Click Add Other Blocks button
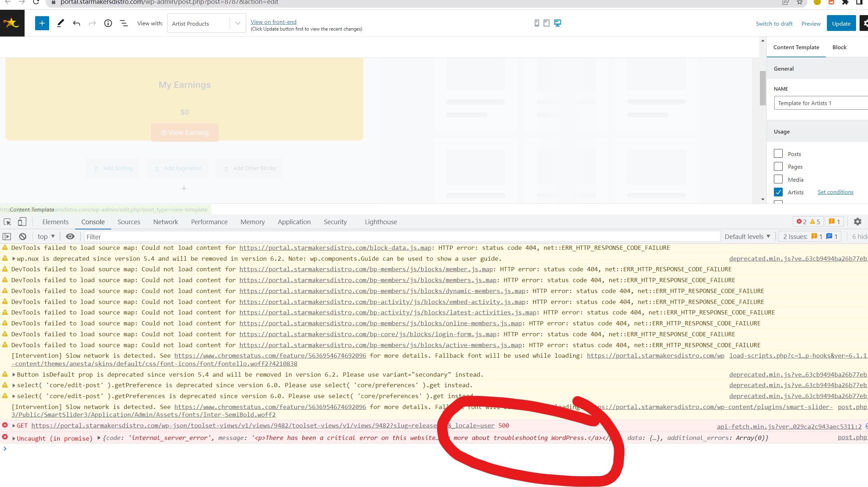Screen dimensions: 868x487 pyautogui.click(x=249, y=168)
